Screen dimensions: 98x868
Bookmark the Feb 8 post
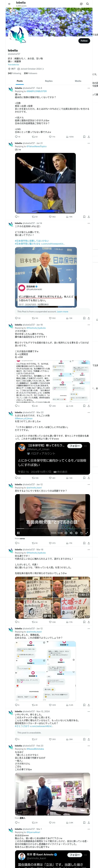pos(84,137)
